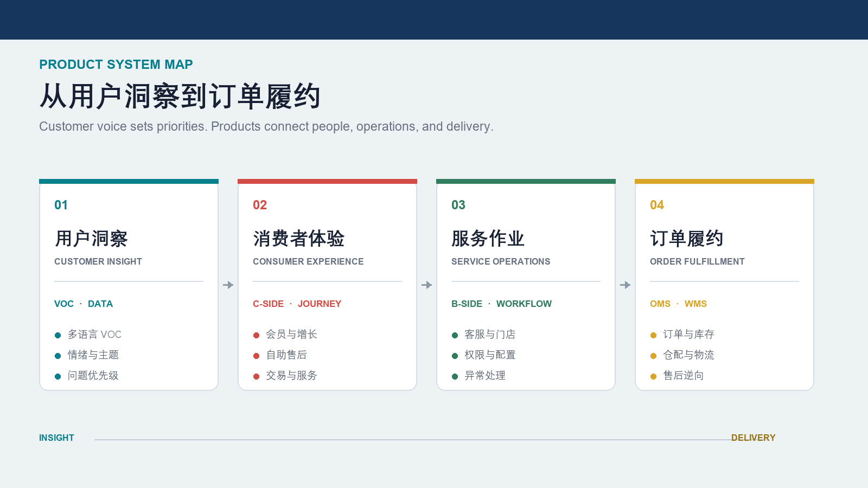
Task: Click the arrow between cards 02 and 03
Action: [427, 285]
